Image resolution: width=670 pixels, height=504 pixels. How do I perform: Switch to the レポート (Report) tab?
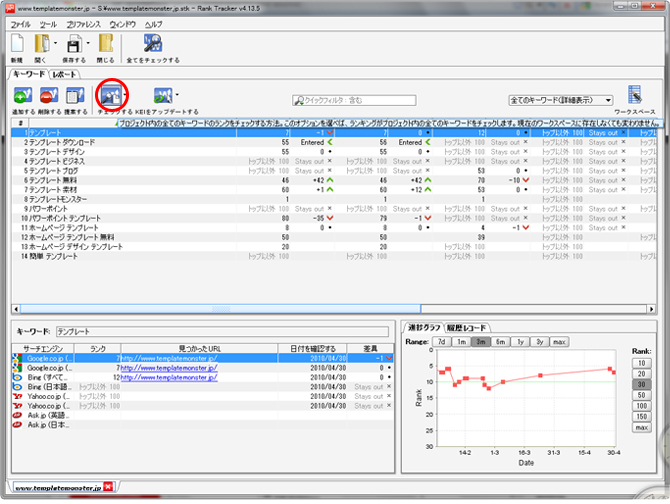pos(65,75)
